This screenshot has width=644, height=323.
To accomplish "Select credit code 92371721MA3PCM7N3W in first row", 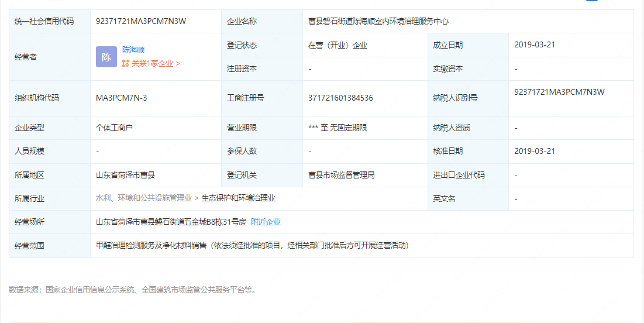I will pos(141,22).
